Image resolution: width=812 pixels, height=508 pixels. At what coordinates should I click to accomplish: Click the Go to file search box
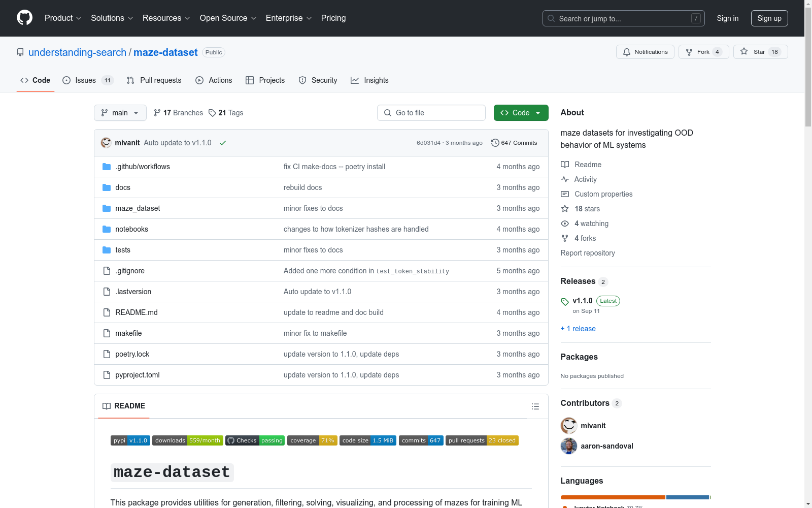click(431, 113)
